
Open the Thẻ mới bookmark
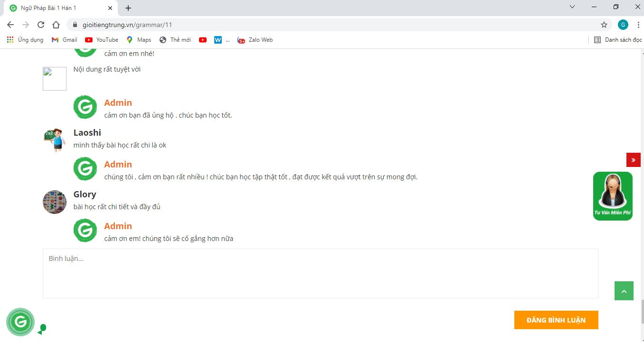pos(175,40)
